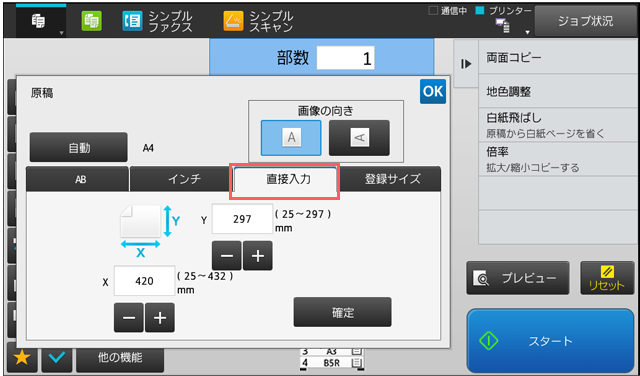
Task: Increase the X value with plus button
Action: (160, 318)
